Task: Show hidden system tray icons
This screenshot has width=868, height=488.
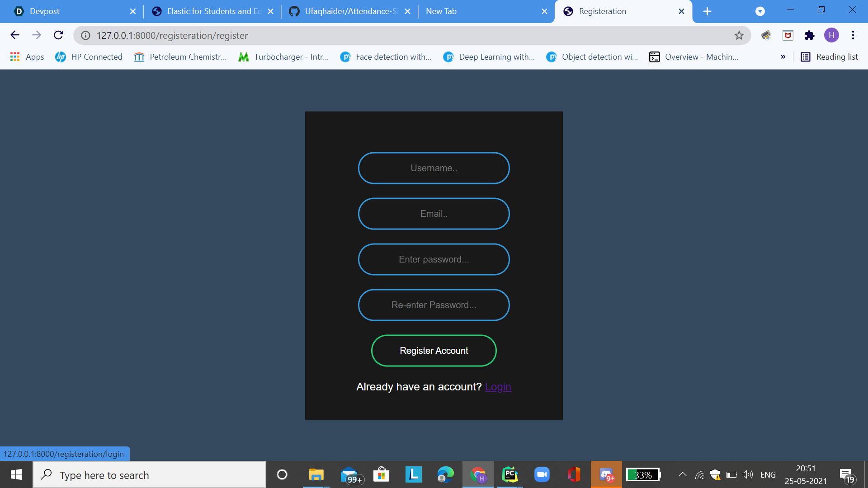Action: [x=683, y=474]
